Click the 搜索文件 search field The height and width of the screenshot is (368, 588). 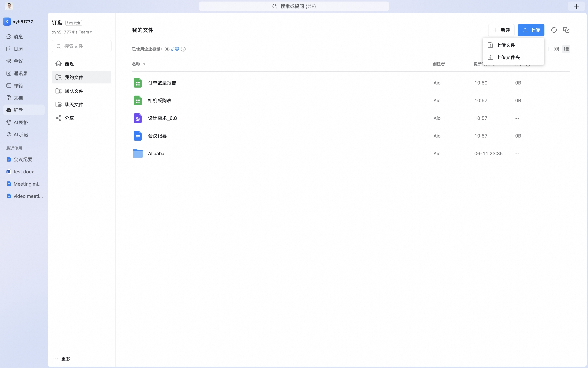82,46
